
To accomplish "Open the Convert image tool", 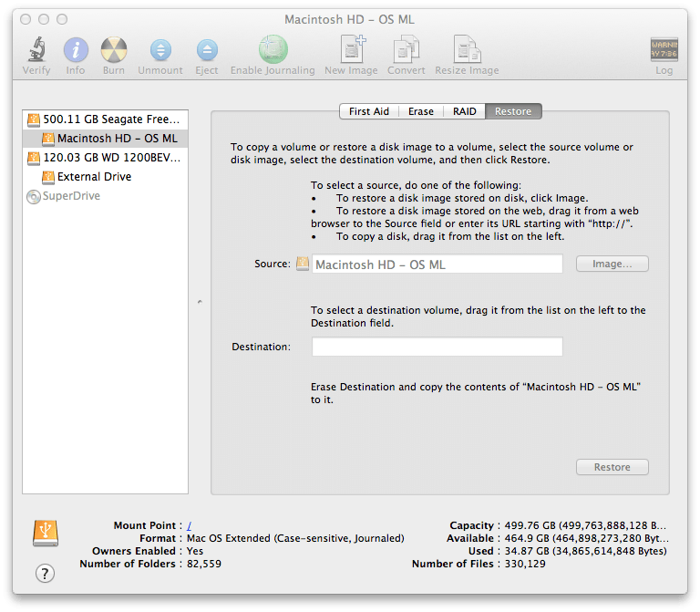I will (x=407, y=50).
